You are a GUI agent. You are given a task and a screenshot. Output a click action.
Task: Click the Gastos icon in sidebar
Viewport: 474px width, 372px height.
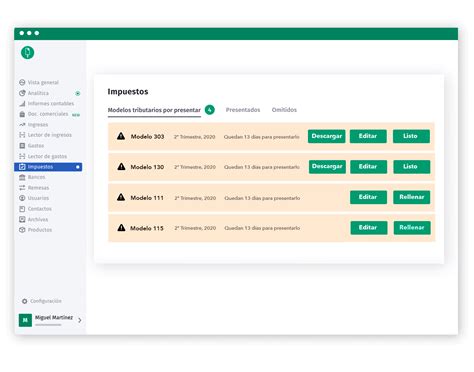click(22, 146)
